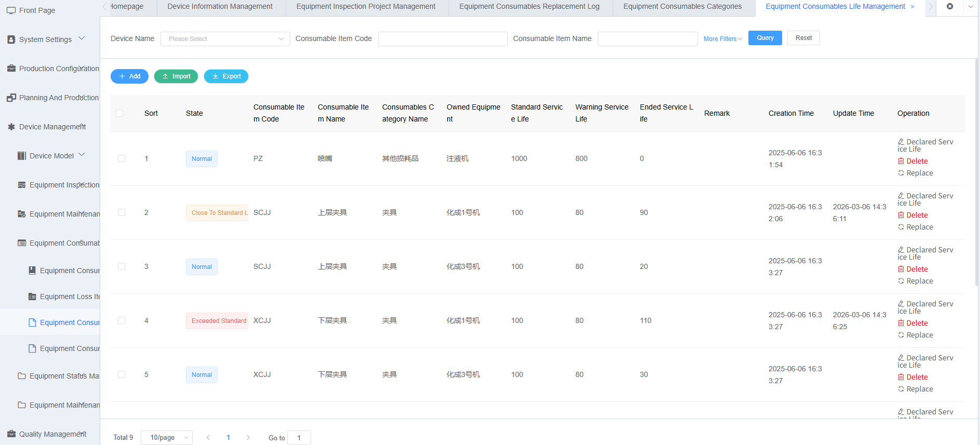The image size is (980, 445).
Task: Click the Front Page monitor icon
Action: point(11,10)
